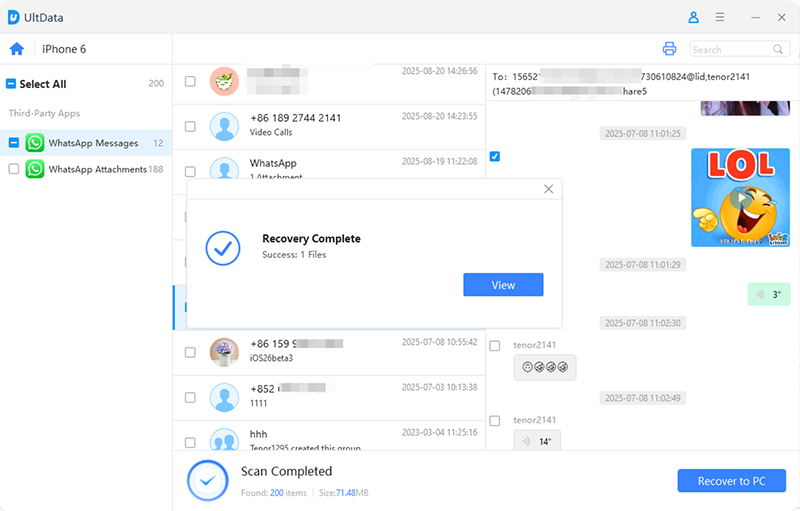Click the View button
800x511 pixels.
503,285
